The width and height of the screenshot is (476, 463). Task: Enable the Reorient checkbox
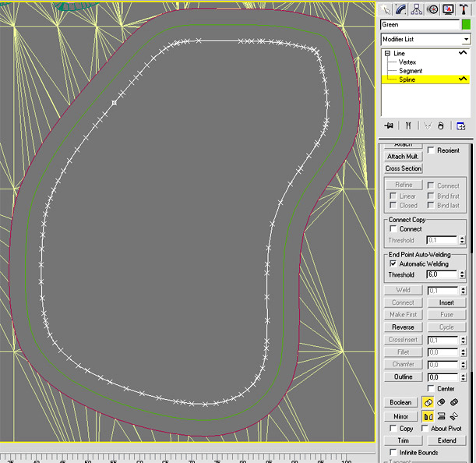[431, 150]
